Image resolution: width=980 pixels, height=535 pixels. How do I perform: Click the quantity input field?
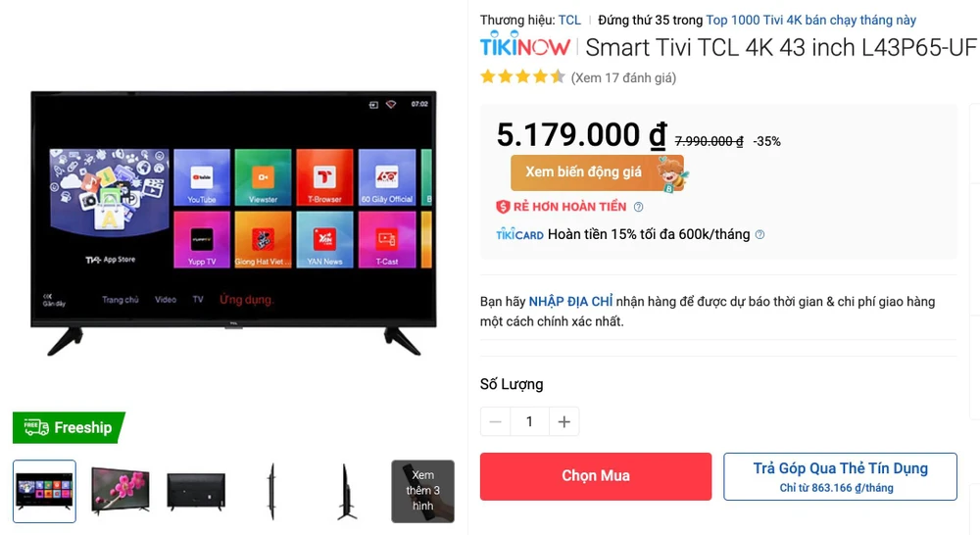pos(529,422)
